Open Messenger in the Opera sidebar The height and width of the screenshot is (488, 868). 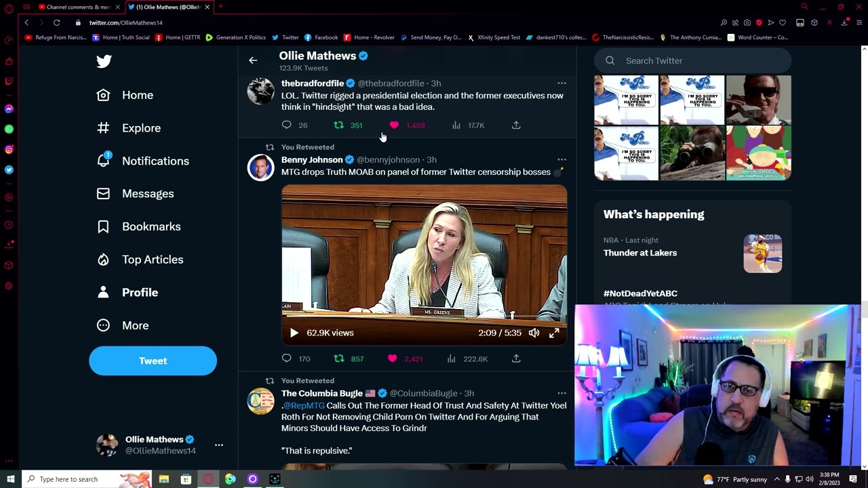pos(9,108)
